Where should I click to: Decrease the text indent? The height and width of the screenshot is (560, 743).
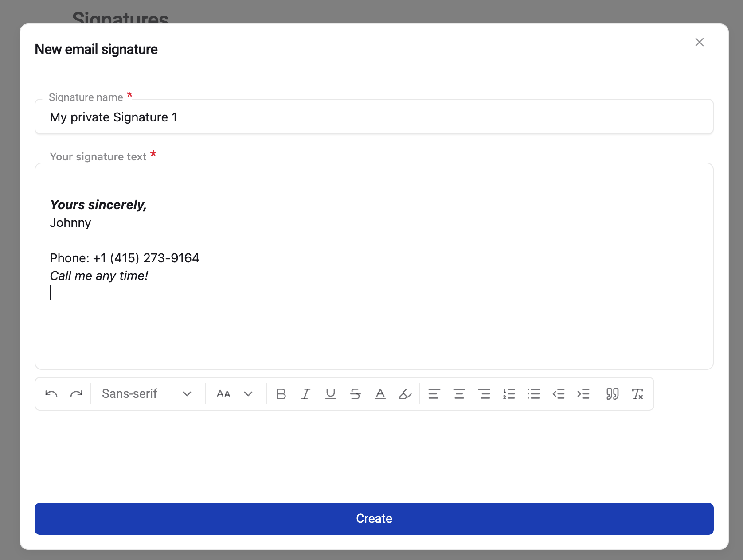tap(559, 394)
